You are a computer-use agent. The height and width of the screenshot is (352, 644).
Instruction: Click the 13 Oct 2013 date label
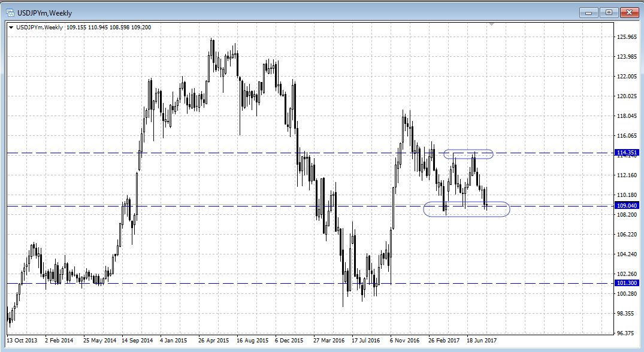coord(21,341)
